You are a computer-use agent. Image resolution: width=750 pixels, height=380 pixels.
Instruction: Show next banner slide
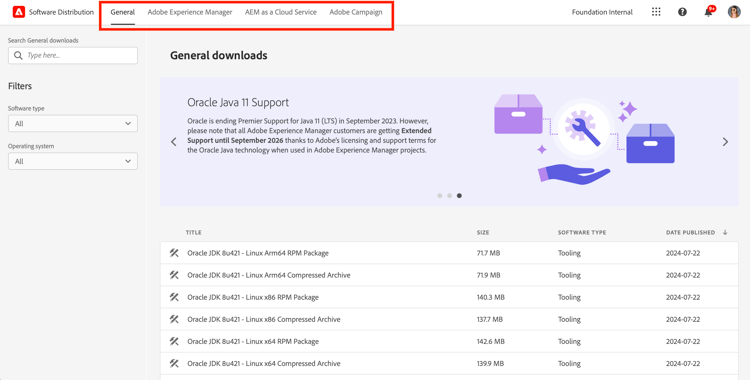pos(725,142)
